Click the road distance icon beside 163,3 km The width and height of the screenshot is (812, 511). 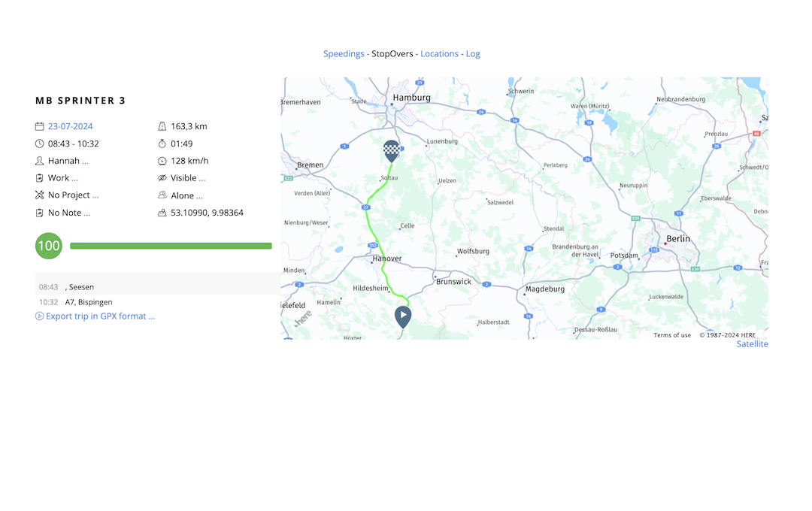click(162, 126)
